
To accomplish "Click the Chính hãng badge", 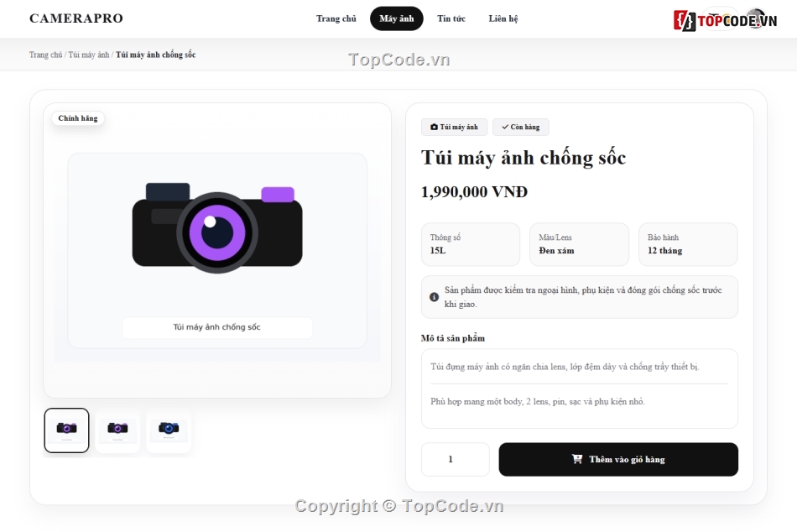I will tap(78, 118).
